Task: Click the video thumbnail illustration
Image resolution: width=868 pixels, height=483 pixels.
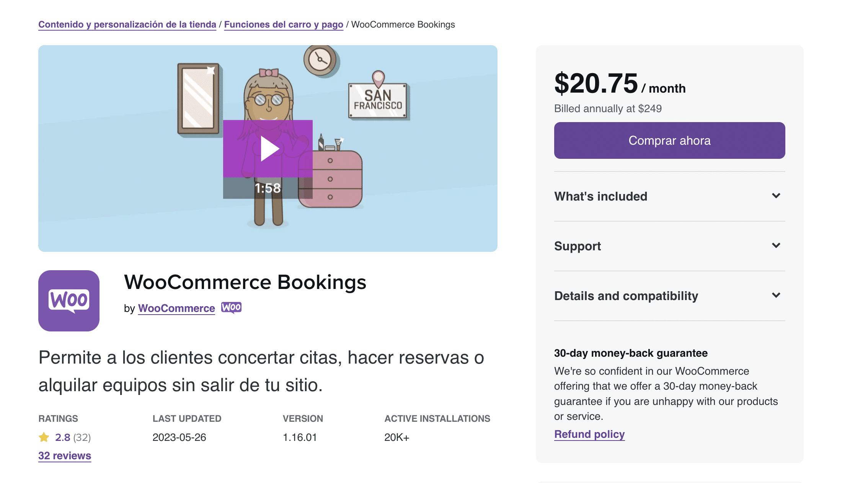Action: click(x=268, y=148)
